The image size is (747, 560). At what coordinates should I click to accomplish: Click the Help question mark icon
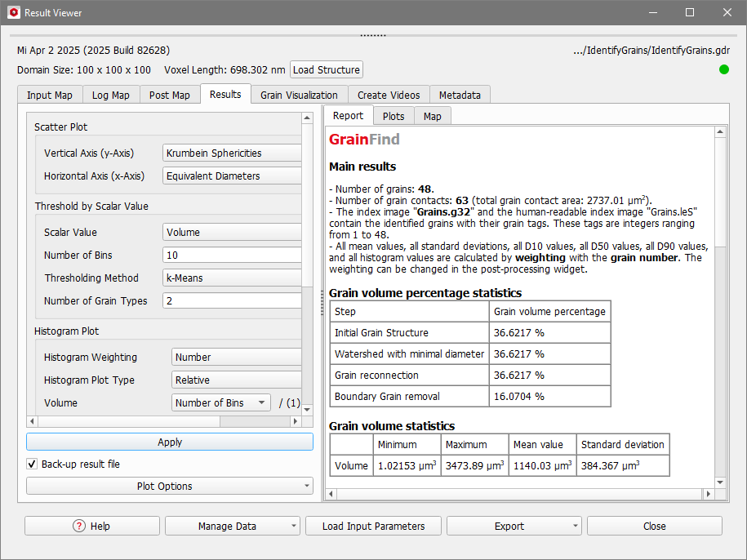click(x=78, y=526)
